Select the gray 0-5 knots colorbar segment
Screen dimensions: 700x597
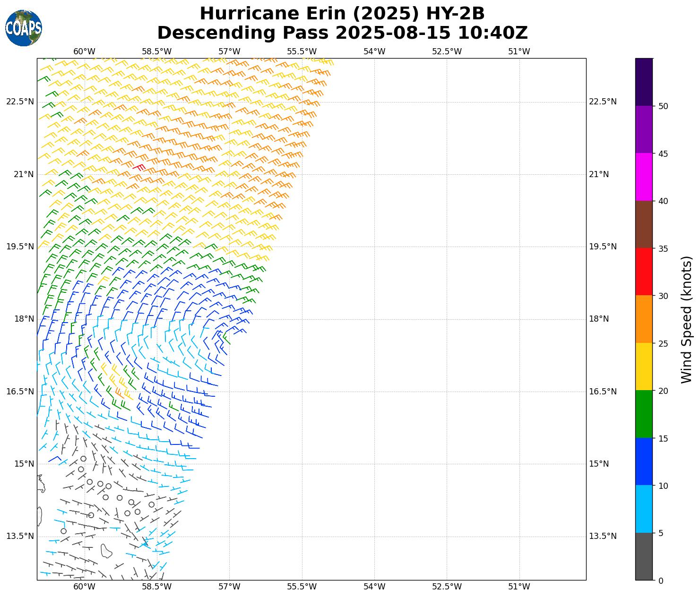pyautogui.click(x=644, y=556)
